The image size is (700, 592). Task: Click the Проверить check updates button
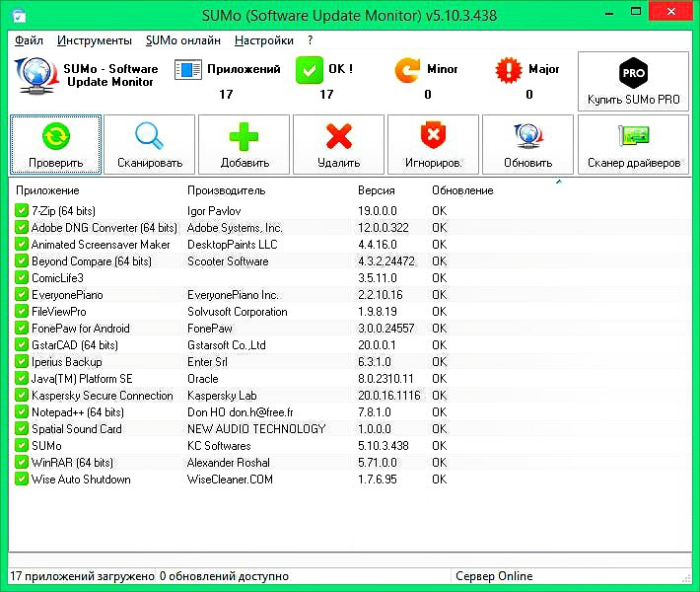tap(56, 144)
